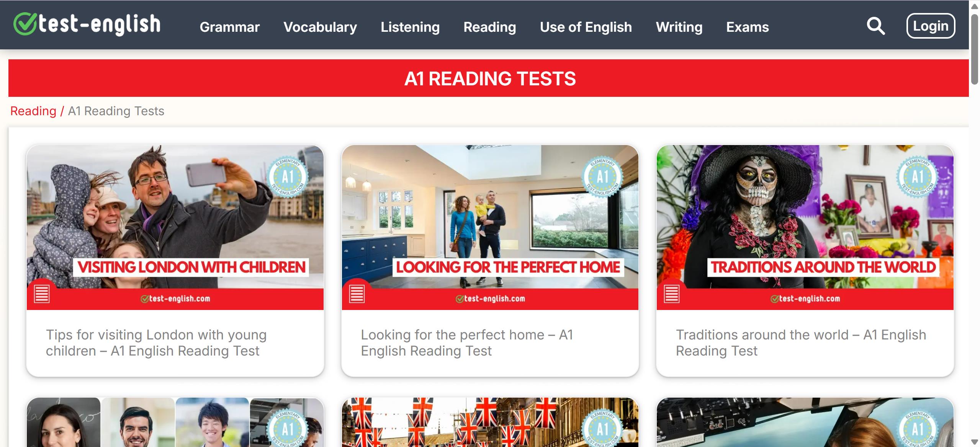
Task: Open the Use of English menu
Action: (586, 27)
